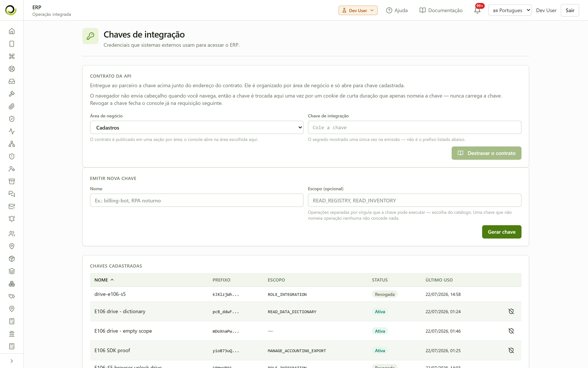Viewport: 588px width, 368px height.
Task: Click the layers stack sidebar icon
Action: (x=12, y=271)
